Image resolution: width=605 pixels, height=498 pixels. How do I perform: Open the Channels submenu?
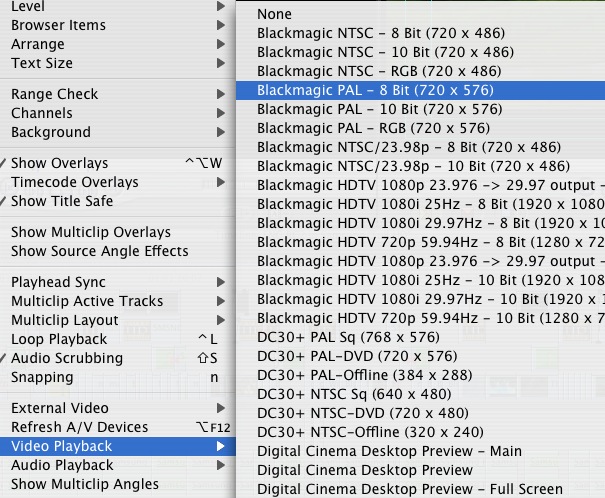[x=118, y=113]
